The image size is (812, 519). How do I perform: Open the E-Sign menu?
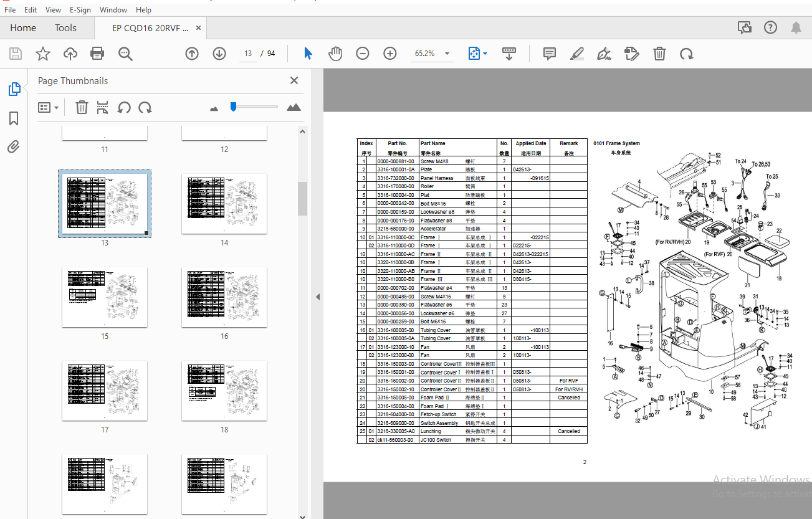(80, 9)
